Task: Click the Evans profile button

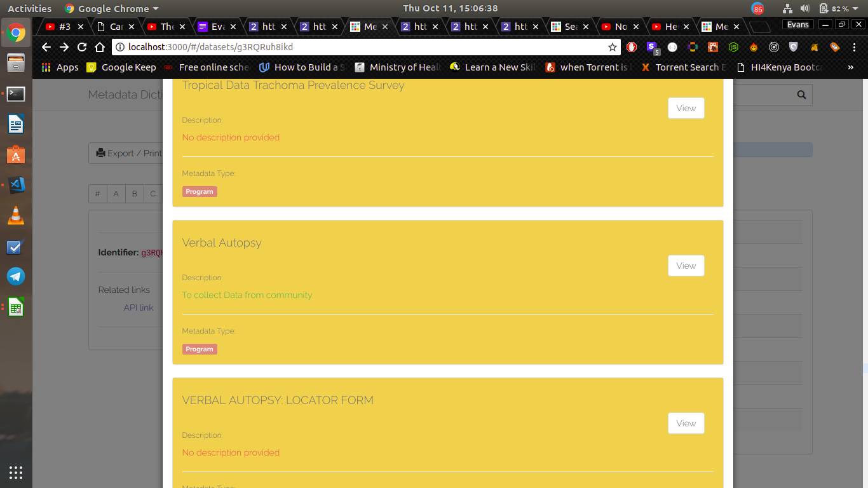Action: (x=798, y=24)
